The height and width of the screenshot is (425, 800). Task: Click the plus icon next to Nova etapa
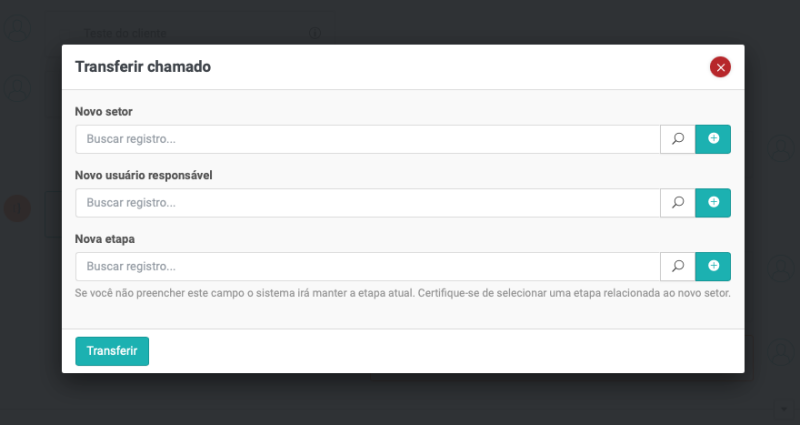(713, 266)
